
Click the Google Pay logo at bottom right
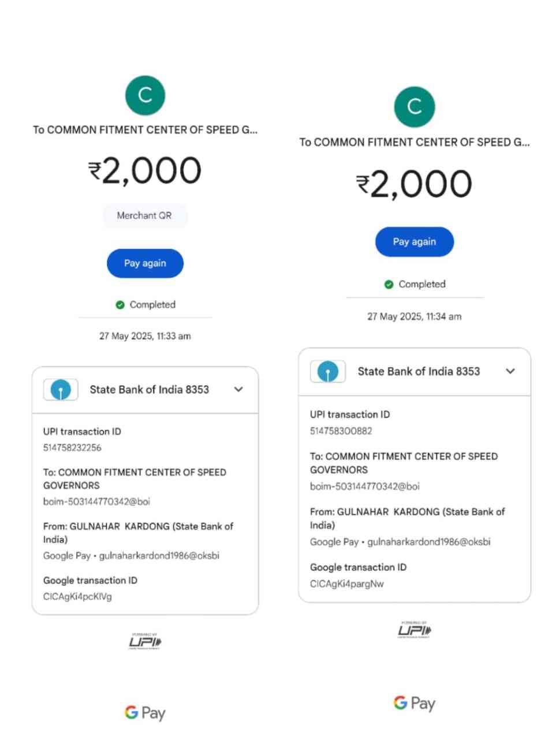click(x=414, y=703)
